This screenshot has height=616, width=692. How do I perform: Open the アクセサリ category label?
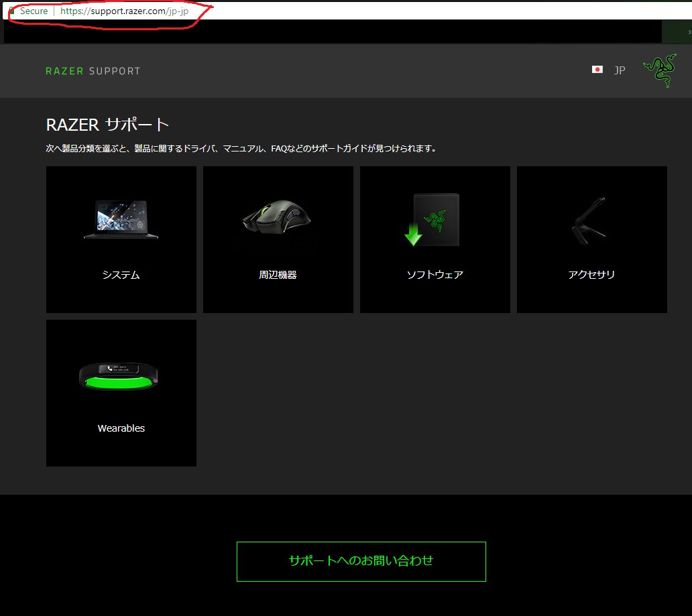[591, 275]
